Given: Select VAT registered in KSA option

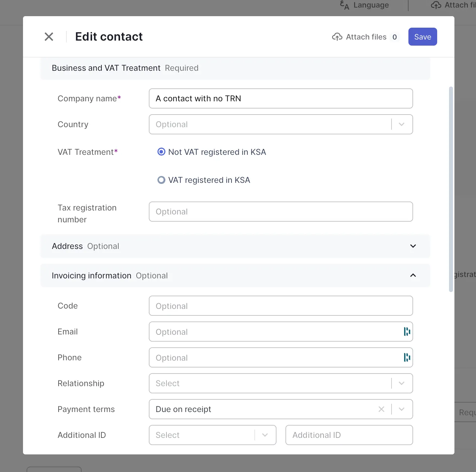Looking at the screenshot, I should point(161,180).
